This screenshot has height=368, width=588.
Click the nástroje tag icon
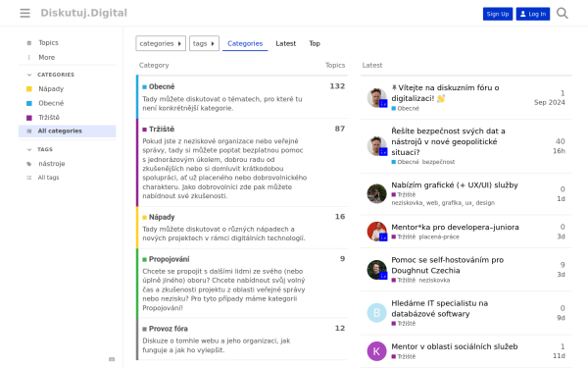click(x=29, y=164)
